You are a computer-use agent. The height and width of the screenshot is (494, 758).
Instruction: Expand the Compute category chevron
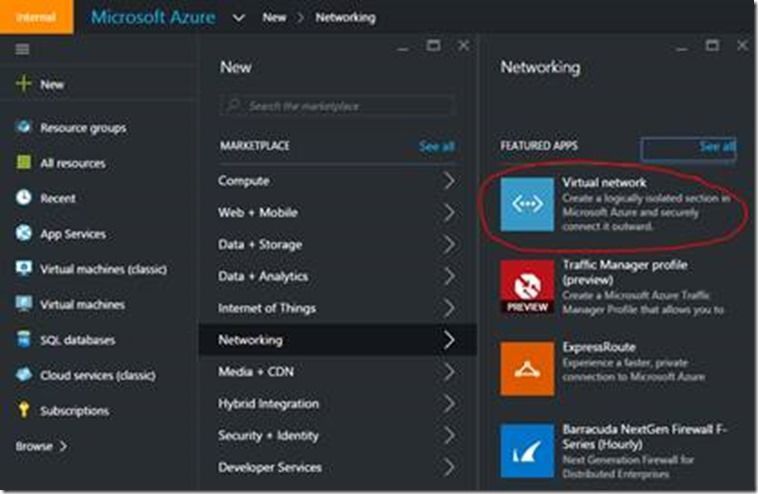pos(449,181)
